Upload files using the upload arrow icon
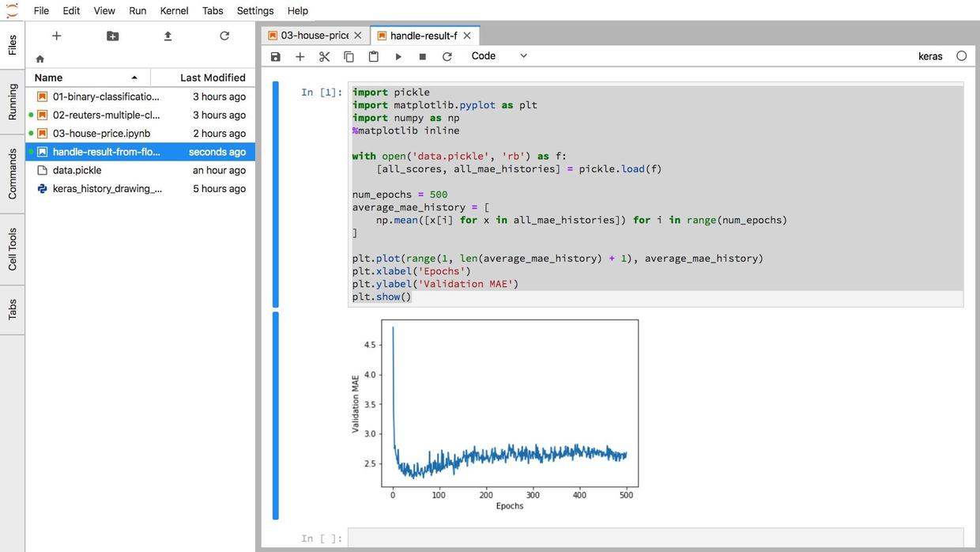The width and height of the screenshot is (980, 552). [168, 36]
